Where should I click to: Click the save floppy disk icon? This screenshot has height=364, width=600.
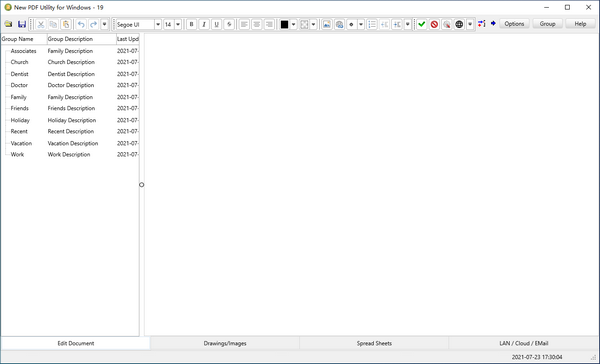point(22,24)
